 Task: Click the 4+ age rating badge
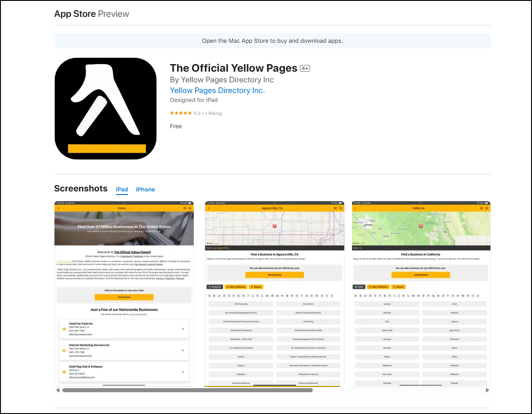click(x=305, y=69)
